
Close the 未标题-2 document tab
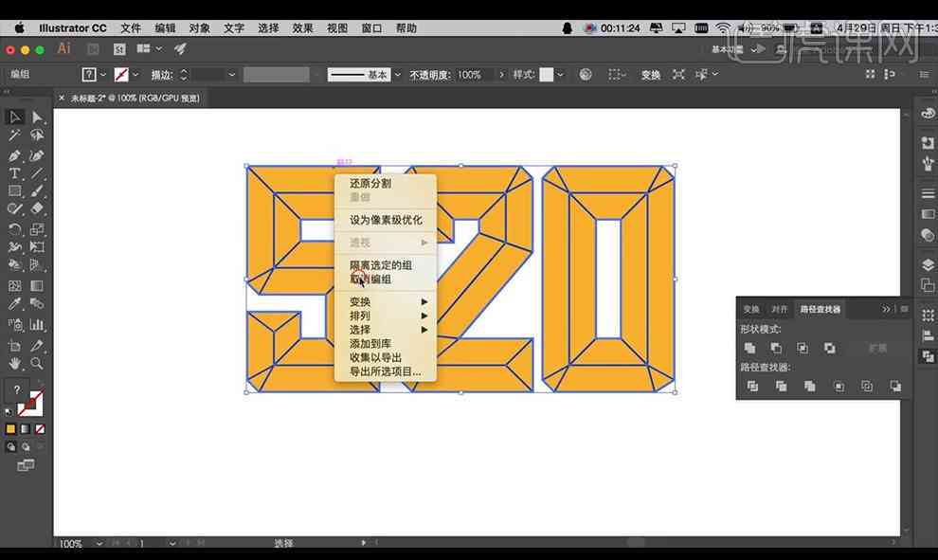click(x=61, y=98)
